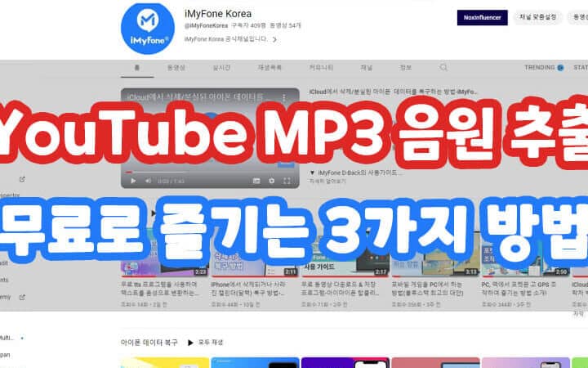Expand channel description with the chevron

[275, 39]
